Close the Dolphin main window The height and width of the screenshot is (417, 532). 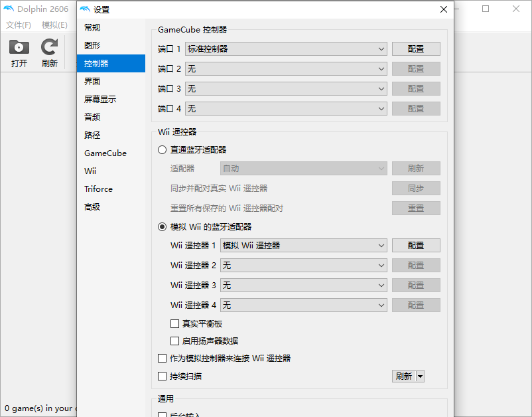(x=516, y=9)
